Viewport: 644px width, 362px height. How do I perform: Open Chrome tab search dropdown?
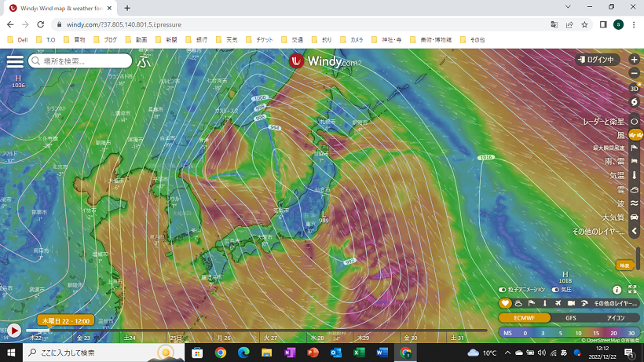point(568,7)
